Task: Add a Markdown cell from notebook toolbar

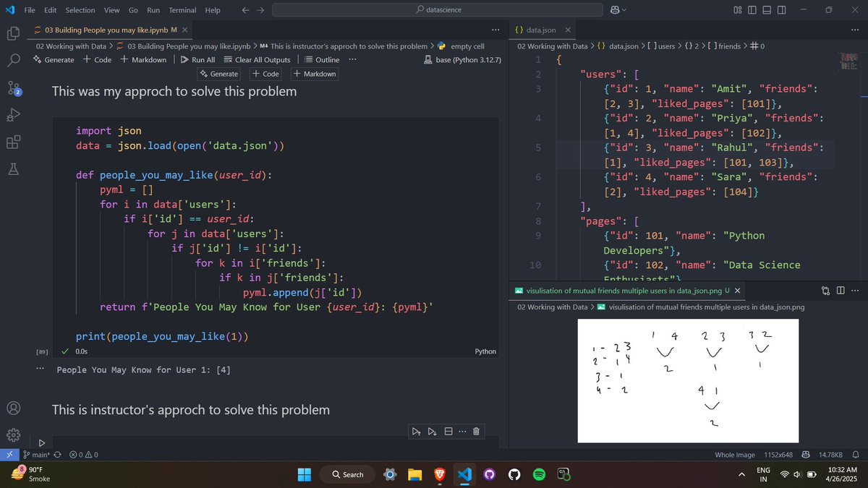Action: [x=144, y=60]
